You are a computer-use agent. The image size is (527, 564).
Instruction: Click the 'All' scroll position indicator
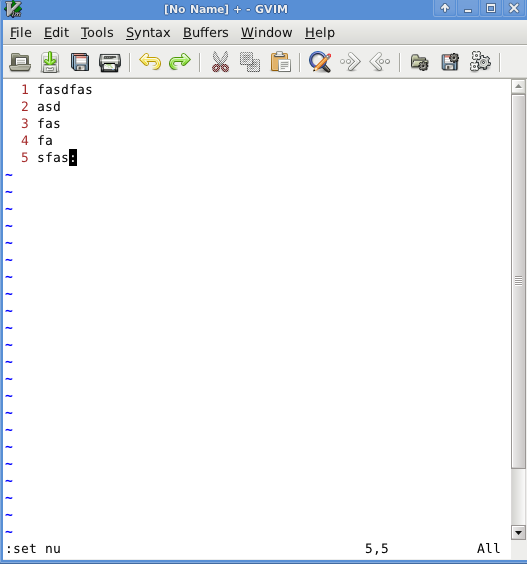(489, 549)
